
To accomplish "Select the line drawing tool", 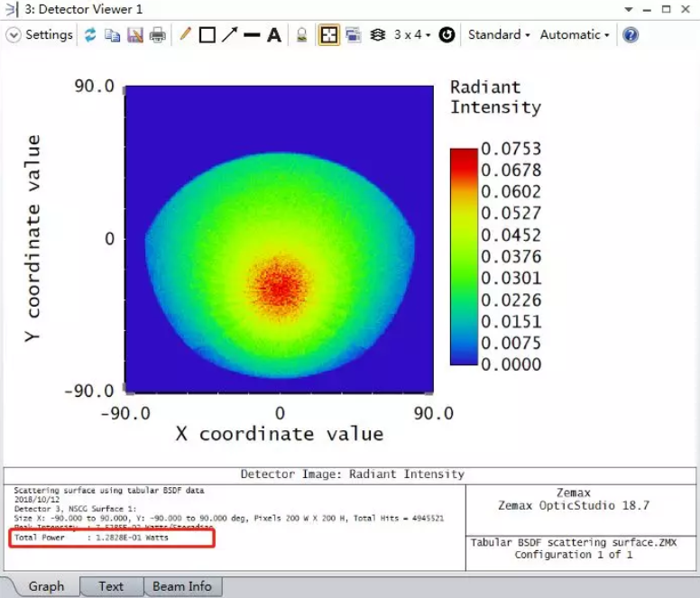I will click(x=252, y=35).
